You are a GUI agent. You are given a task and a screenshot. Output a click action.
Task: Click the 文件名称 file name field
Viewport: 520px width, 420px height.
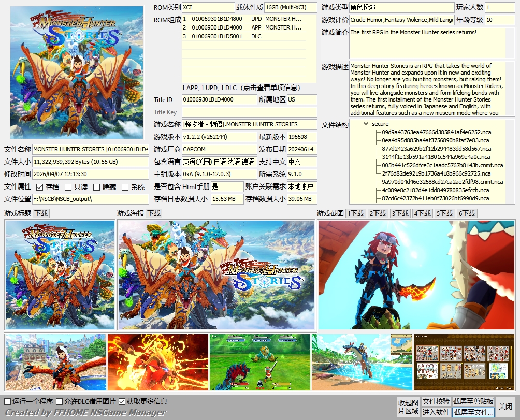tap(91, 149)
